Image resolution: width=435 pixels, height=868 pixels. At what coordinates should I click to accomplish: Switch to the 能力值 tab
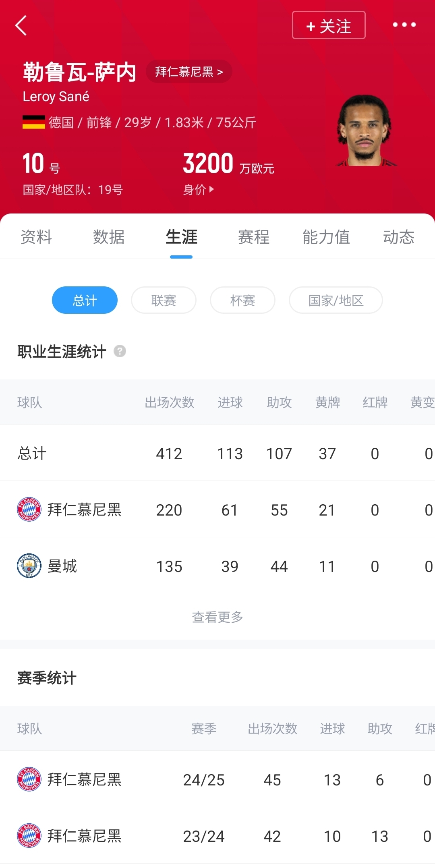click(x=326, y=237)
